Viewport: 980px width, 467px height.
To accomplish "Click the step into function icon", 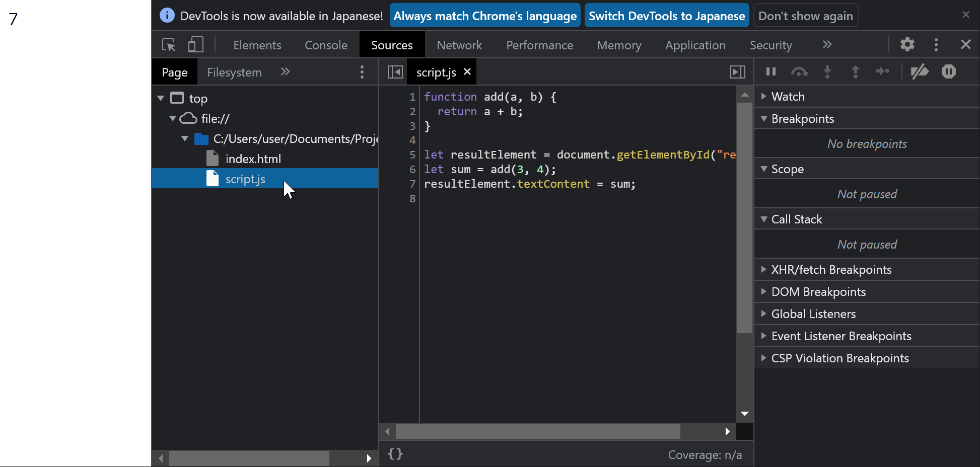I will click(x=827, y=72).
